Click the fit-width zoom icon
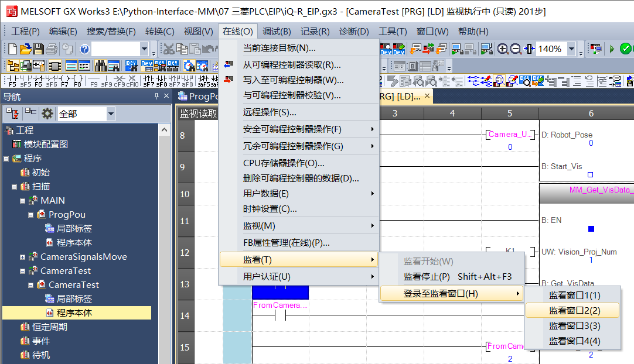 (529, 49)
